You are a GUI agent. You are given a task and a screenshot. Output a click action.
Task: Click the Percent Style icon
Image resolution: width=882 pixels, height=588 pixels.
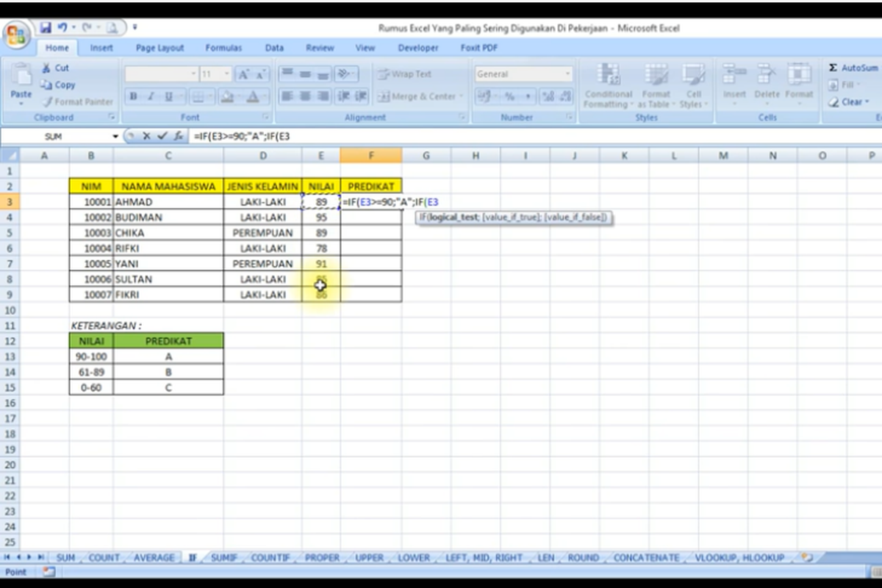tap(511, 96)
